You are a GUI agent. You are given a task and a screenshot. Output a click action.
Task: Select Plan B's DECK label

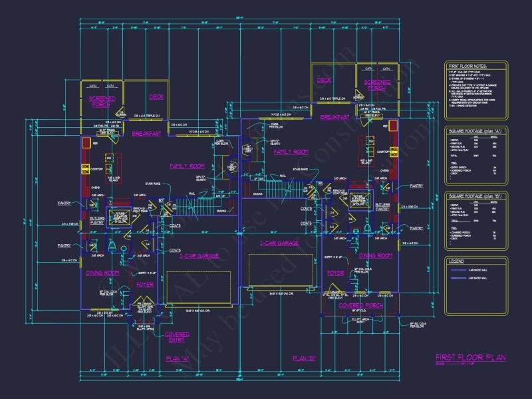coord(324,80)
